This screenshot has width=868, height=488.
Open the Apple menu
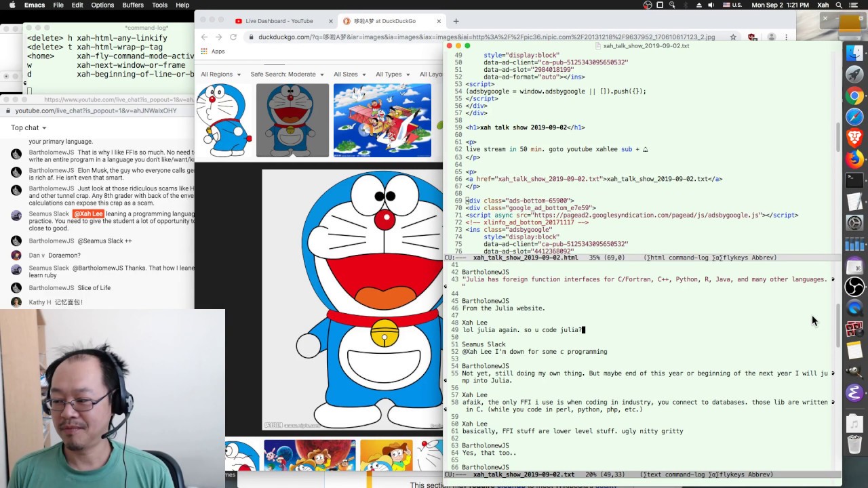tap(11, 5)
